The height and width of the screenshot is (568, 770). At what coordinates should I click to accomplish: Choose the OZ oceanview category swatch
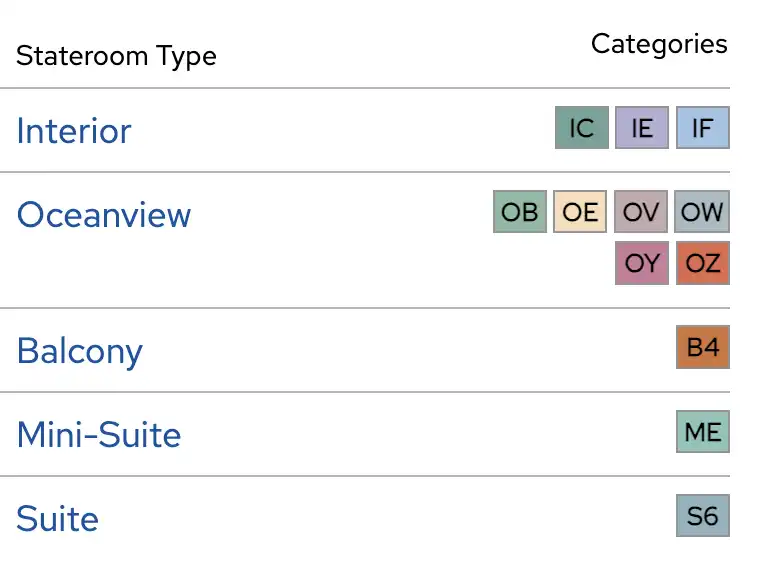point(702,264)
